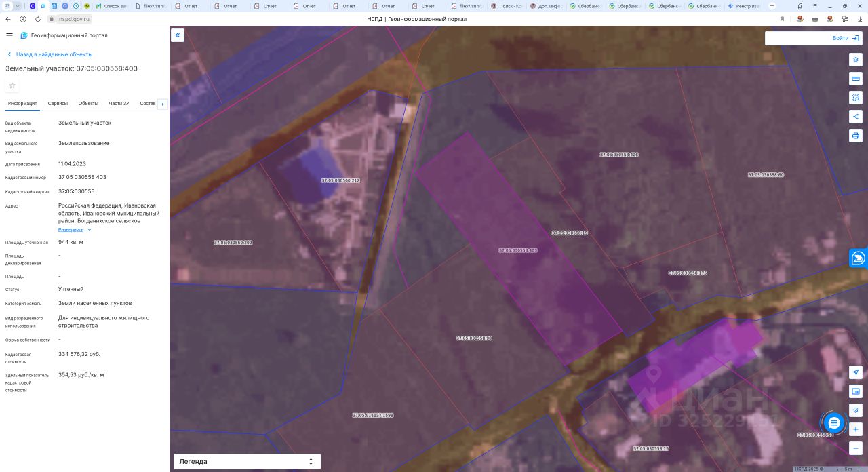Switch to the Состав tab
The width and height of the screenshot is (868, 472).
[148, 104]
